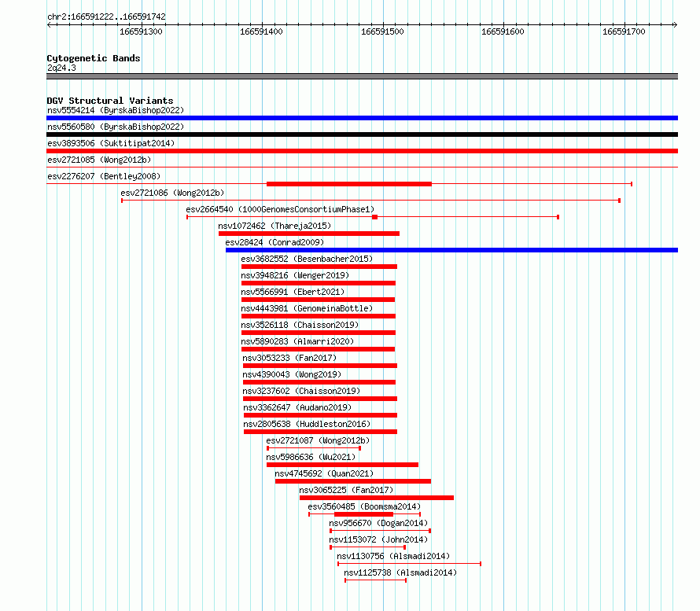Viewport: 700px width, 611px height.
Task: Select the gray 2q24.3 cytogenetic band bar
Action: (362, 76)
